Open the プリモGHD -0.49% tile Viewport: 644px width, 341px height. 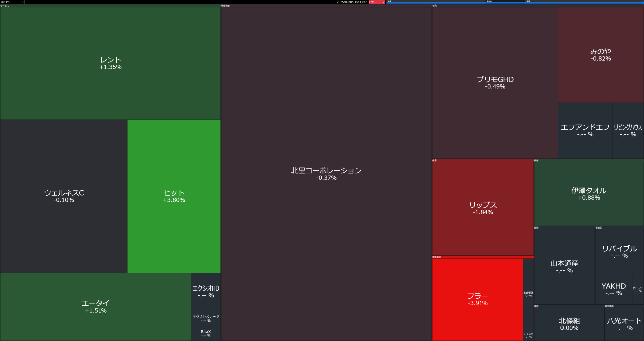coord(495,83)
